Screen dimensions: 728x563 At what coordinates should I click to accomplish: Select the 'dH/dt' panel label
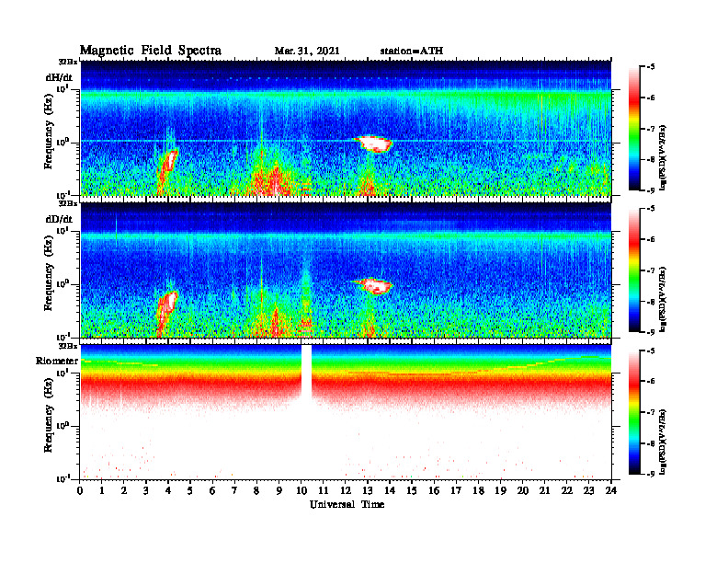[x=59, y=77]
